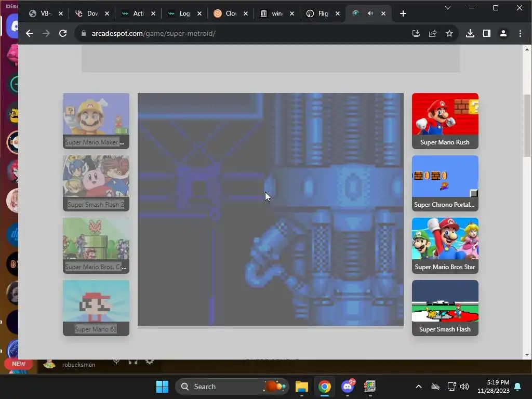Viewport: 532px width, 399px height.
Task: Open the volume control tray icon
Action: tap(464, 387)
